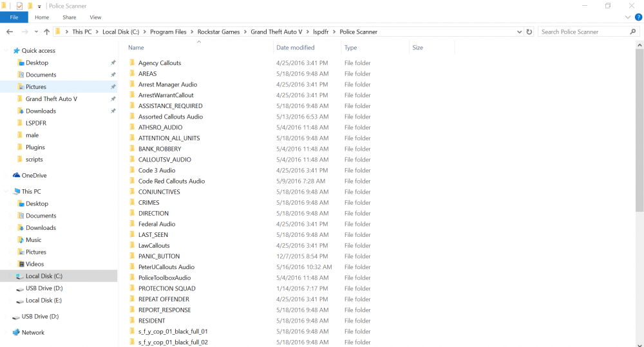644x347 pixels.
Task: Select PROTECTION SQUAD folder name
Action: [x=167, y=288]
